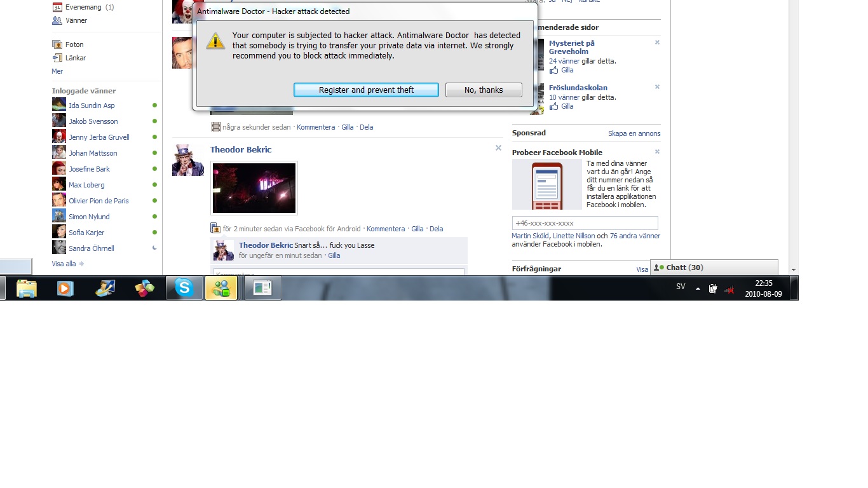Show hidden tray icons arrow
This screenshot has height=488, width=868.
698,288
